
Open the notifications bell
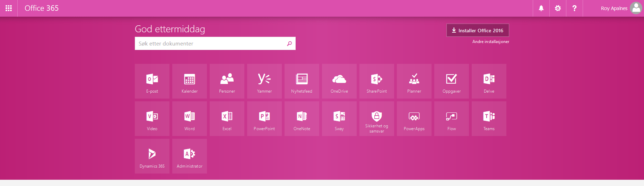(541, 8)
